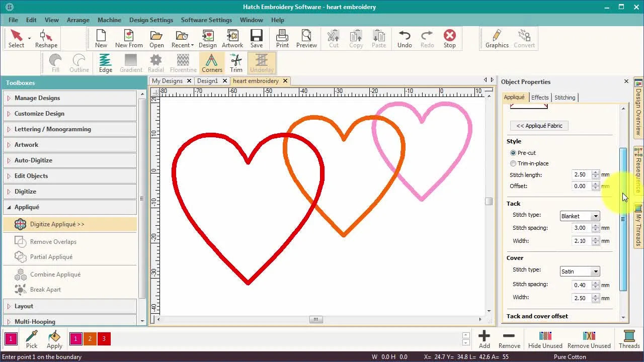Screen dimensions: 644x362
Task: Open the My Threads side tab
Action: coord(638,226)
